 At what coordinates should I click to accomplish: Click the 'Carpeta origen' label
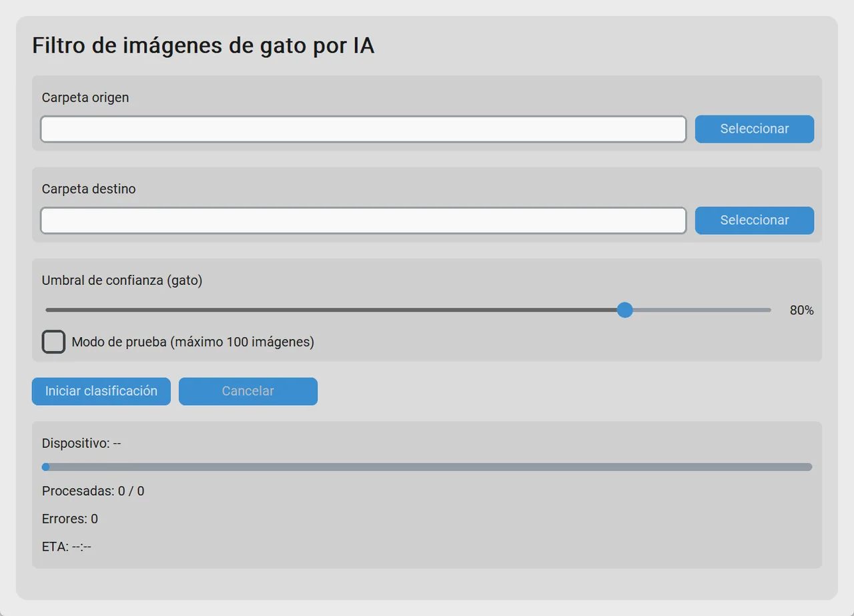pos(85,97)
